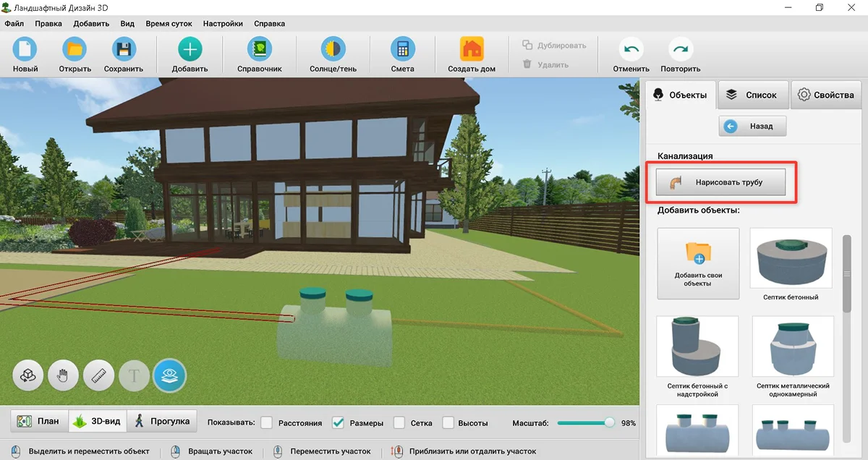Save the project via the Сохранить icon
This screenshot has width=868, height=460.
click(124, 50)
